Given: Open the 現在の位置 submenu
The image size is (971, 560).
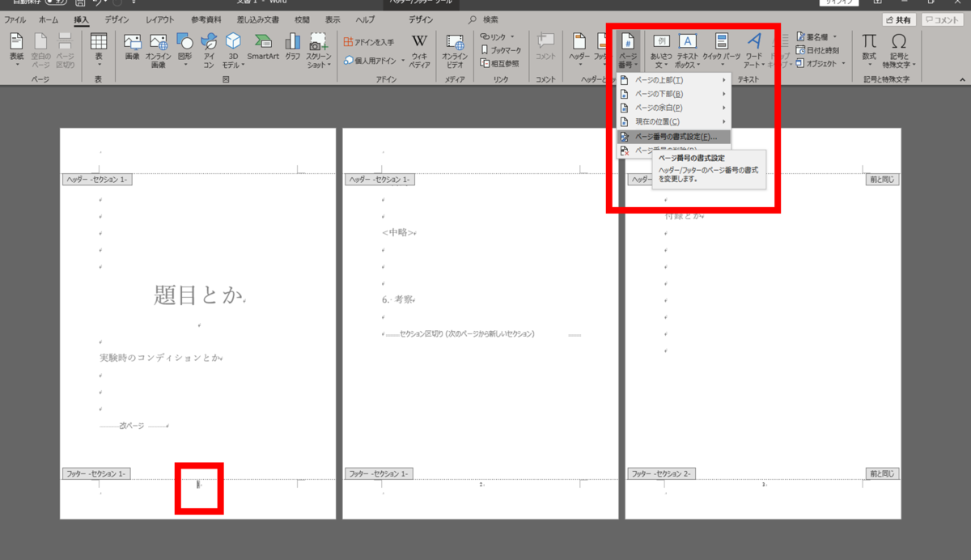Looking at the screenshot, I should click(673, 121).
